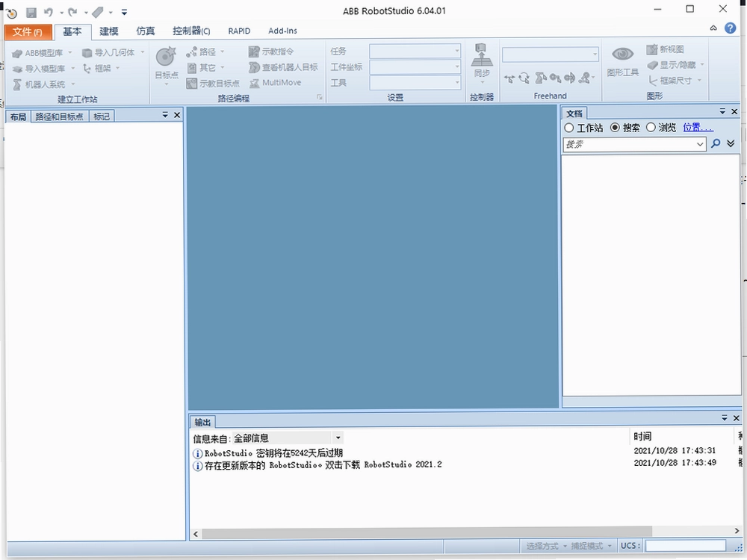Click the 同步 synchronize icon
This screenshot has width=747, height=560.
(x=482, y=55)
